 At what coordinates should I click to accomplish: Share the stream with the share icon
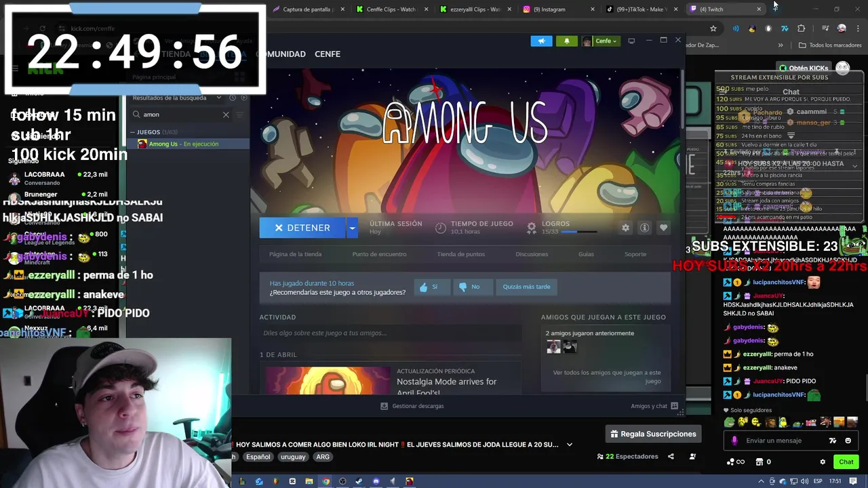tap(671, 457)
